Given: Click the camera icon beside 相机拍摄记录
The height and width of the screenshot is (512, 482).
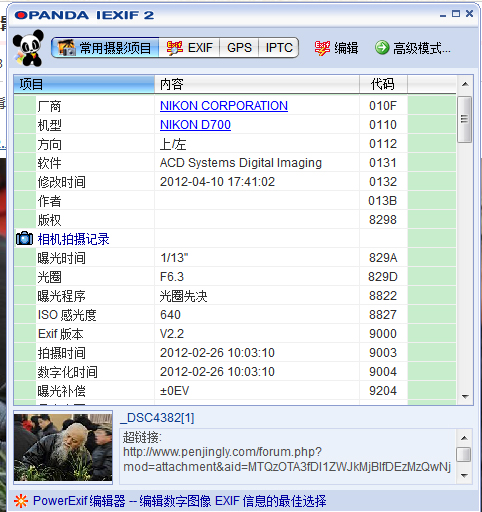Looking at the screenshot, I should 24,239.
